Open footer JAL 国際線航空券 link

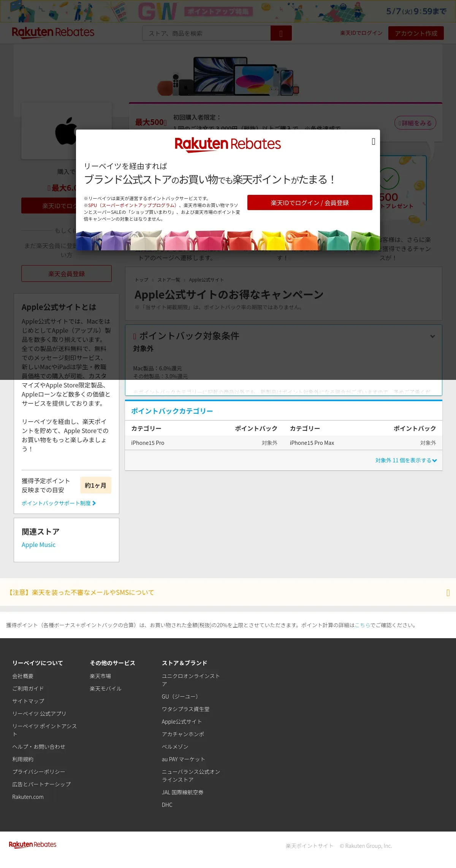(x=183, y=792)
